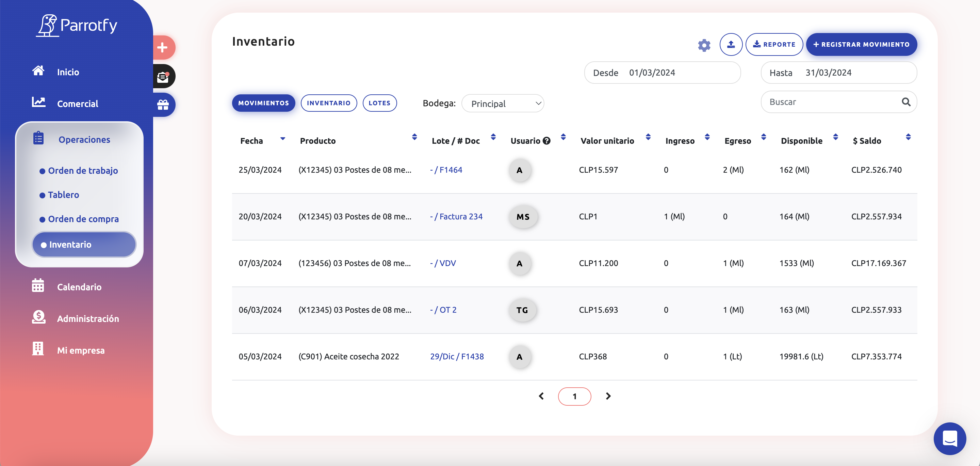Click the upload import icon button
Viewport: 980px width, 466px height.
pos(731,45)
